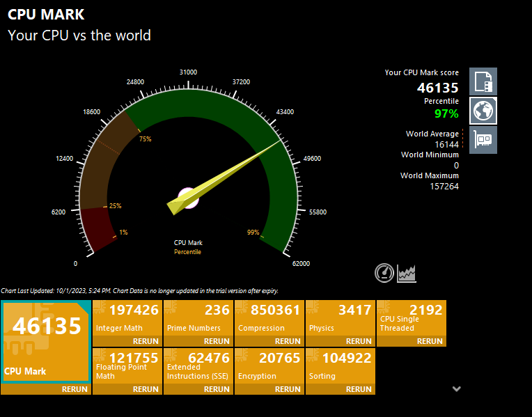Click the World Minimum 0 value
532x417 pixels.
click(456, 166)
